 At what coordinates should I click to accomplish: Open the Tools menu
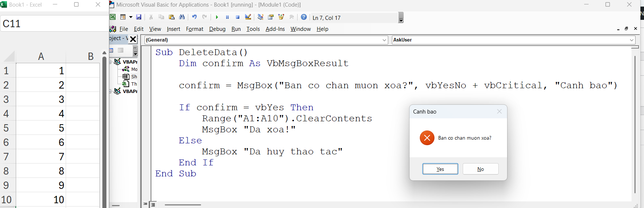pos(253,29)
